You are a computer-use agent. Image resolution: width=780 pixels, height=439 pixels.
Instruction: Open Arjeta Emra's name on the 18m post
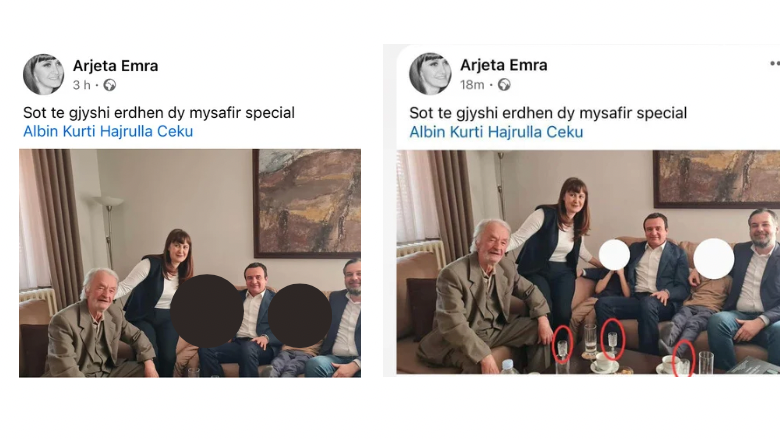click(x=503, y=65)
